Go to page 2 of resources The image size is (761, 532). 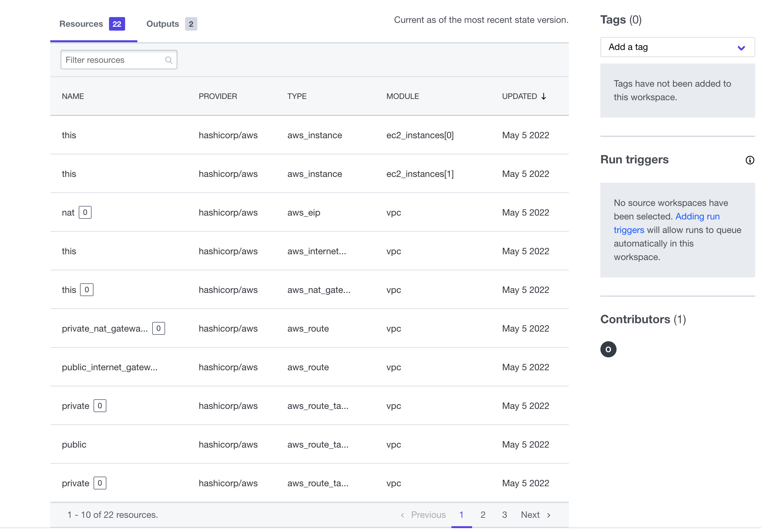tap(483, 515)
